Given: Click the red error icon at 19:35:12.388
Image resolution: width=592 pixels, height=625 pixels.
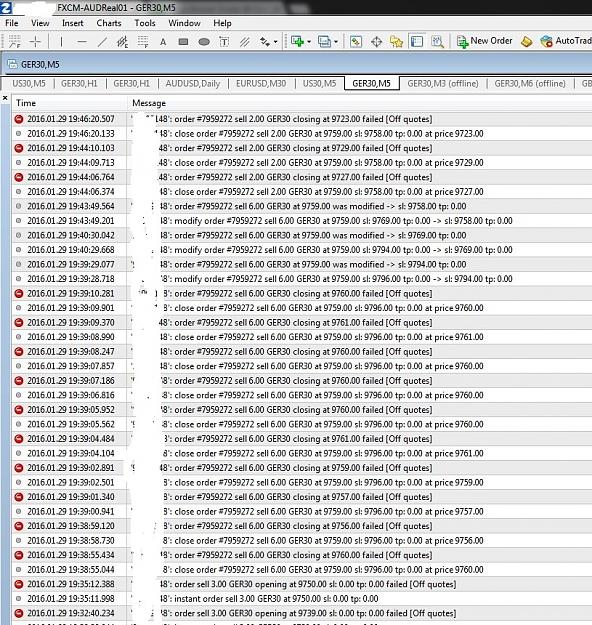Looking at the screenshot, I should point(18,584).
